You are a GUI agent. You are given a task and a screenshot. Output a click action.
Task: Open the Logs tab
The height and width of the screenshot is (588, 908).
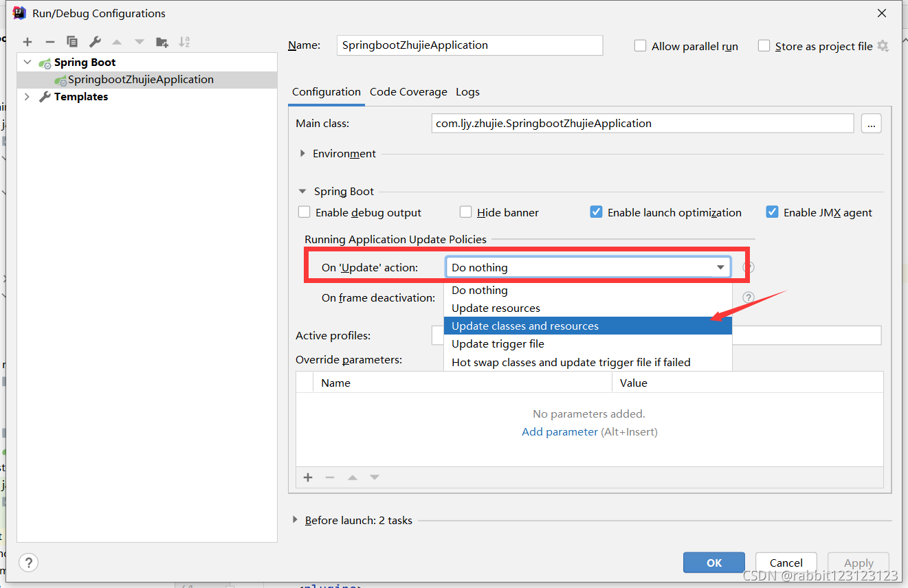coord(467,92)
